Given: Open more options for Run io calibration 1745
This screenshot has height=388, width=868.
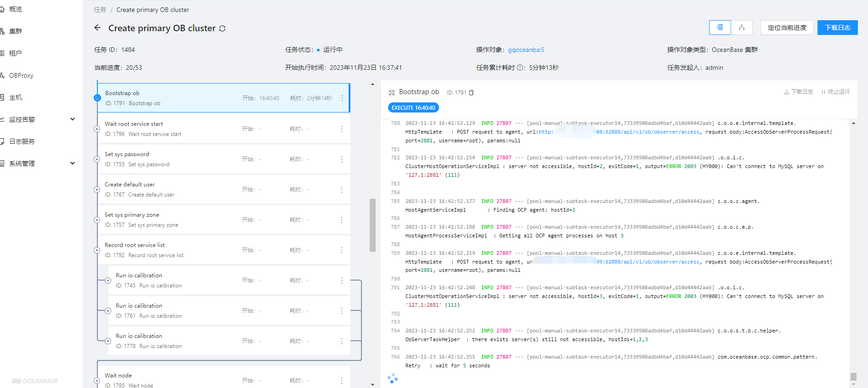Looking at the screenshot, I should click(x=342, y=281).
